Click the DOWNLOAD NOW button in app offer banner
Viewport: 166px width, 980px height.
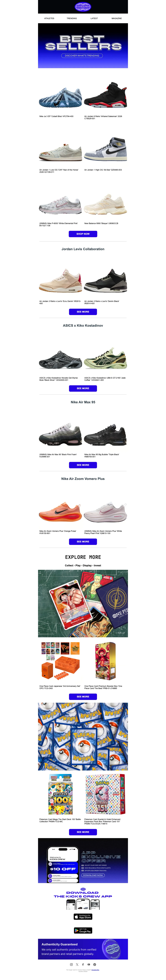pos(93,875)
